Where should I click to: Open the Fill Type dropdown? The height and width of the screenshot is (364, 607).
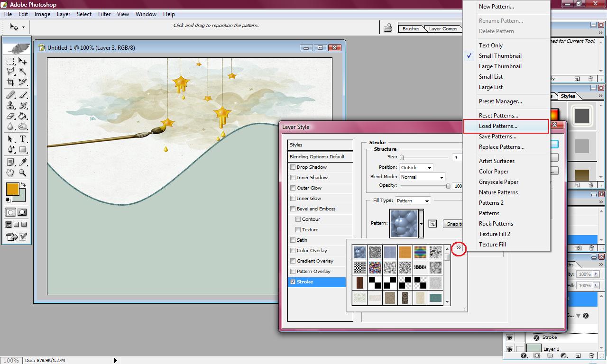coord(413,201)
